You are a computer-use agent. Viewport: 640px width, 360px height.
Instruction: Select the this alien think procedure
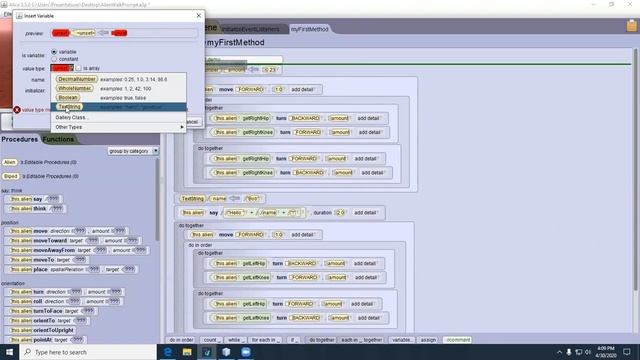pos(36,209)
